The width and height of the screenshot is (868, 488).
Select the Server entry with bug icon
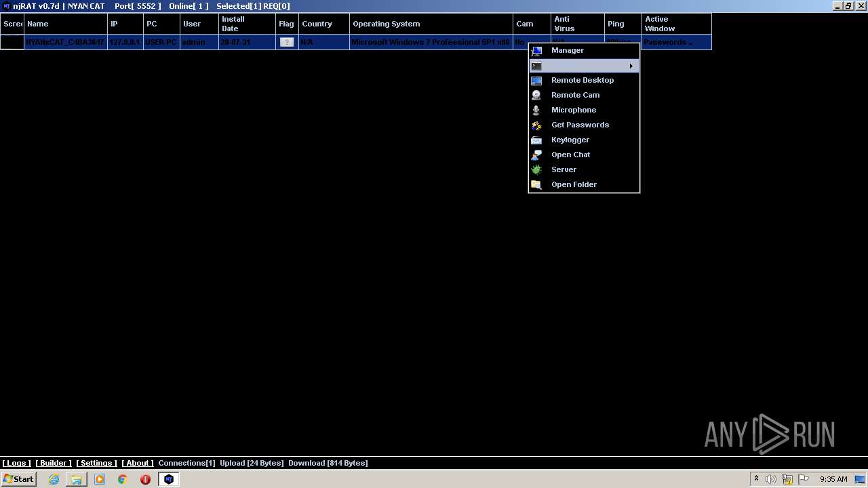pos(584,169)
